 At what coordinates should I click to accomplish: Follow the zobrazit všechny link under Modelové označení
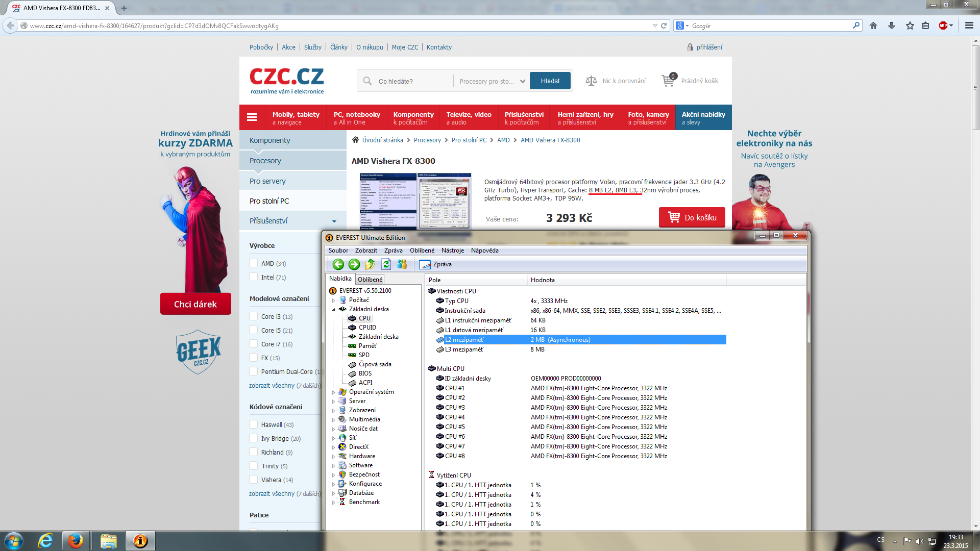point(272,386)
